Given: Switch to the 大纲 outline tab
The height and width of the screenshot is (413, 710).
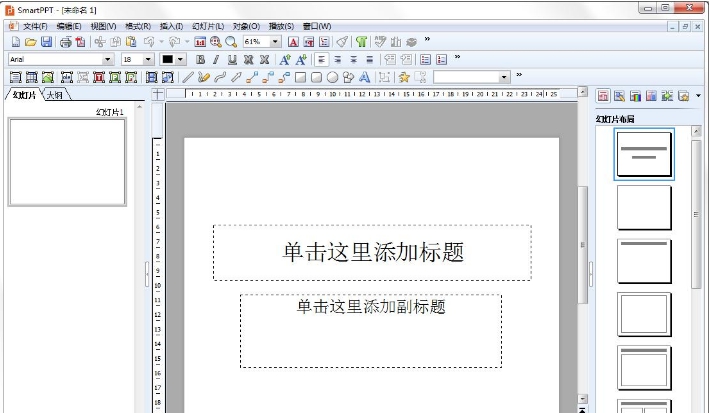Looking at the screenshot, I should pos(55,95).
